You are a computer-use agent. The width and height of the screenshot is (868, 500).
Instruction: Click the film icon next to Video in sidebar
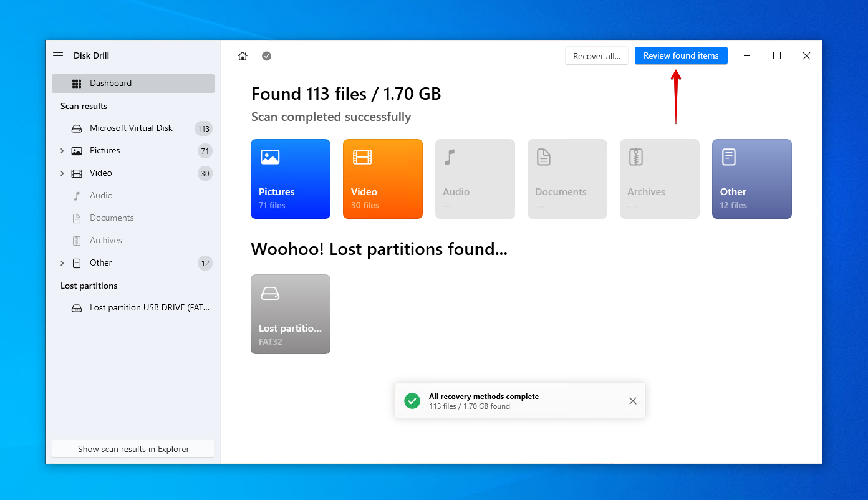pos(77,173)
